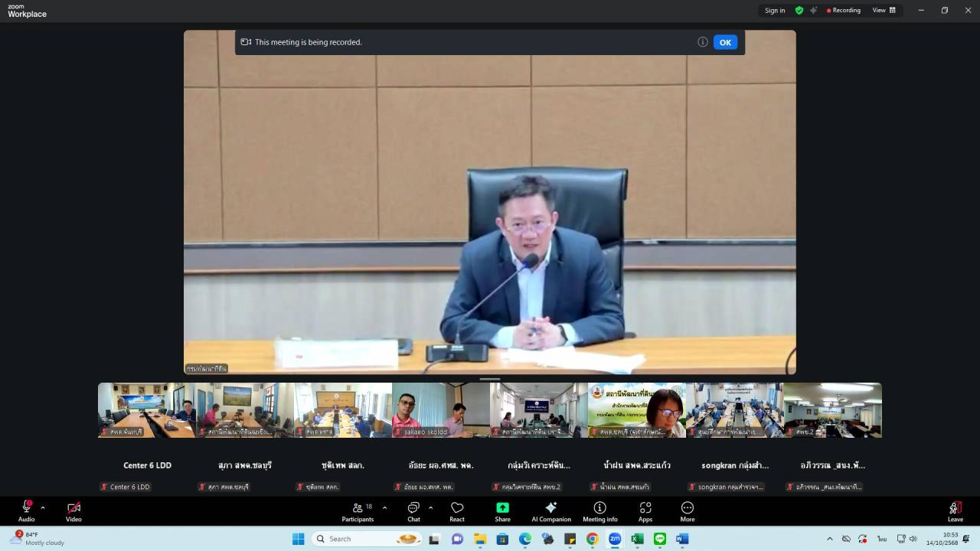This screenshot has height=551, width=980.
Task: Show Meeting info
Action: [x=599, y=511]
